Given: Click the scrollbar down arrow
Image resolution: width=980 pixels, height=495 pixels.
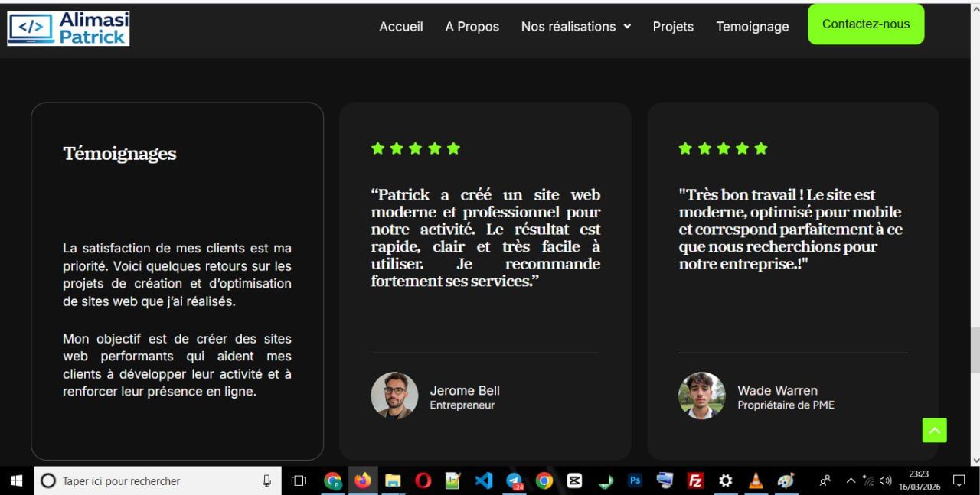Looking at the screenshot, I should tap(975, 460).
